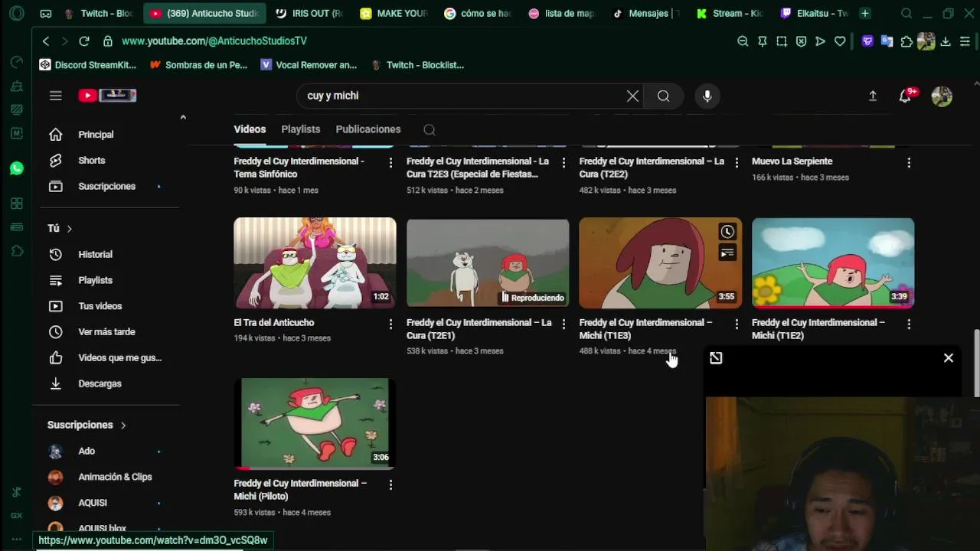Image resolution: width=980 pixels, height=551 pixels.
Task: Open options for 'El Tra del Anticucho'
Action: pyautogui.click(x=390, y=324)
